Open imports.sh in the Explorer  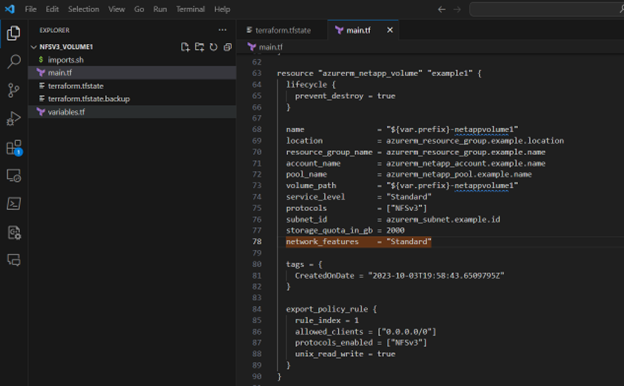(132, 60)
